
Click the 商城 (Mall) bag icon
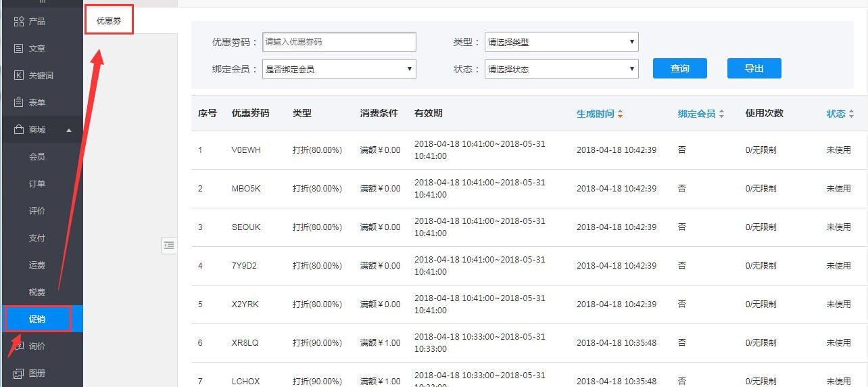click(18, 130)
